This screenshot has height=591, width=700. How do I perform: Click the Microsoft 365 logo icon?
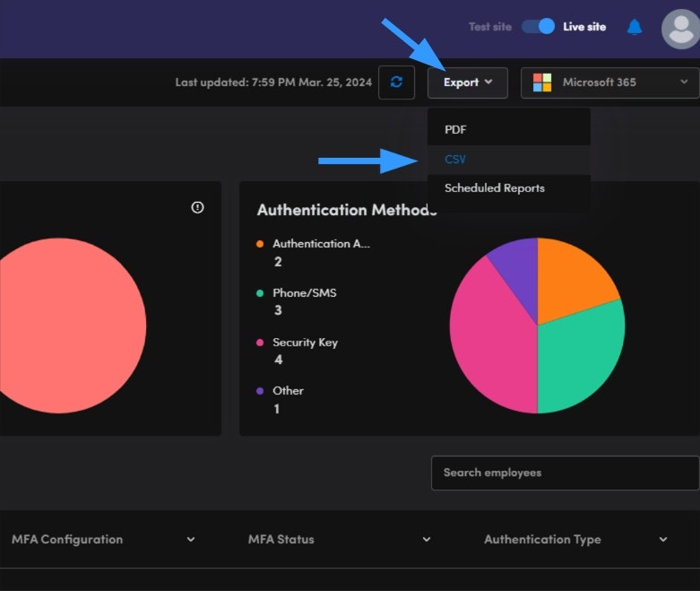(x=542, y=83)
